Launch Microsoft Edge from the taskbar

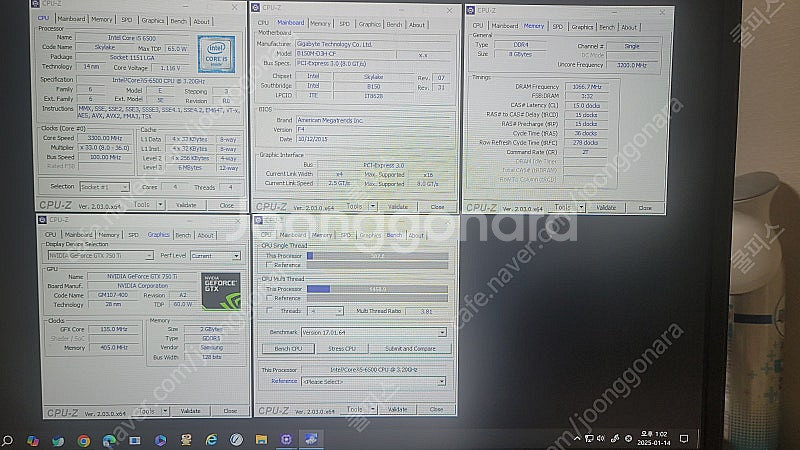pos(109,440)
